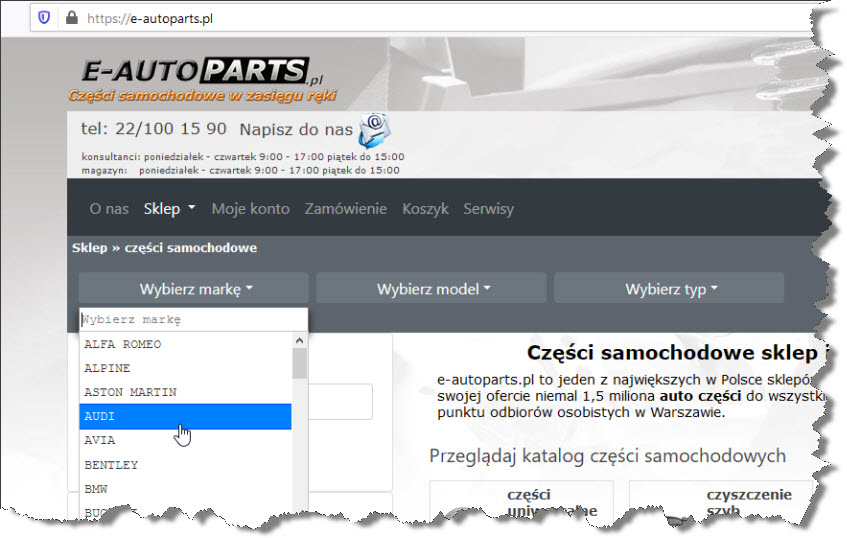Click the Napisz do nas text
847x538 pixels.
tap(295, 130)
